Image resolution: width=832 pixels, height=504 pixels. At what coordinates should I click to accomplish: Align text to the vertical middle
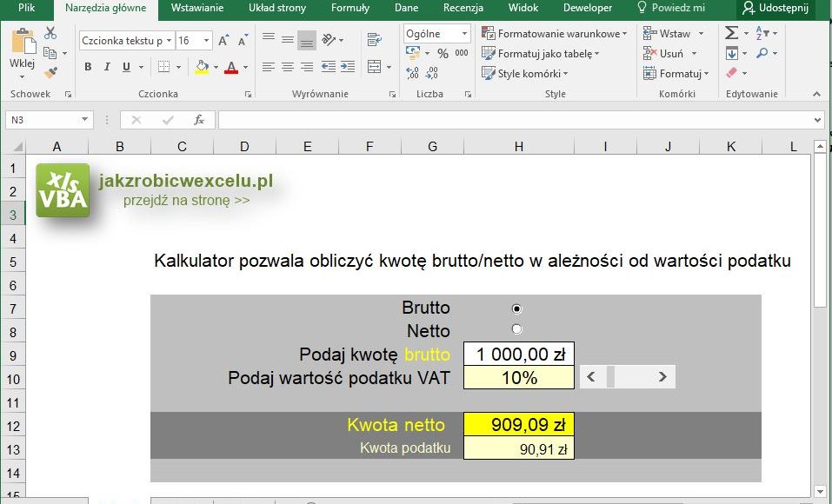tap(288, 40)
